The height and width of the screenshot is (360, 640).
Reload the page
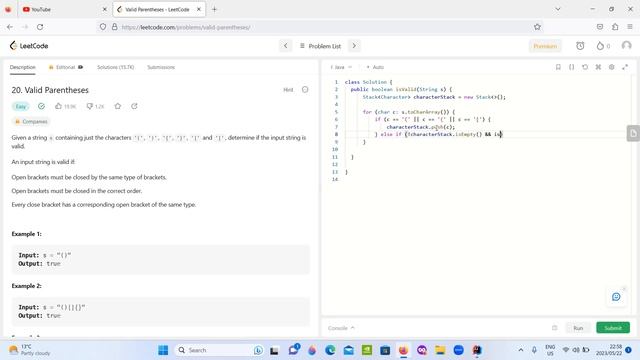(x=40, y=27)
